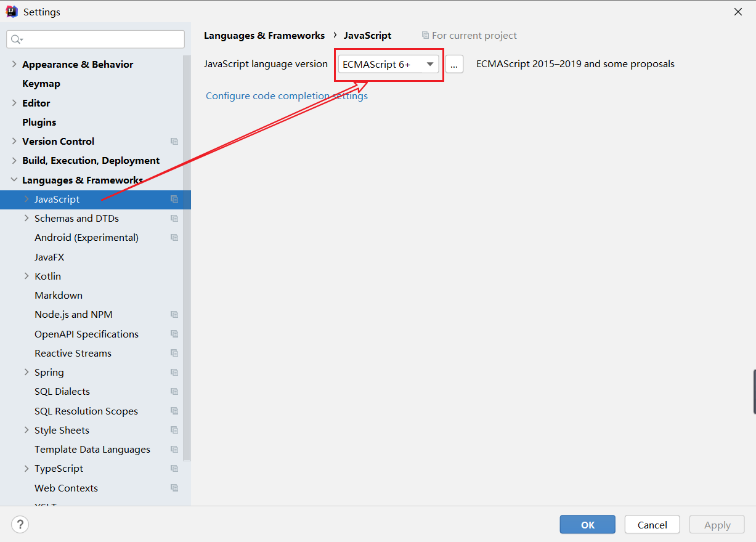Viewport: 756px width, 542px height.
Task: Click the project-level icon beside TypeScript
Action: pyautogui.click(x=174, y=469)
